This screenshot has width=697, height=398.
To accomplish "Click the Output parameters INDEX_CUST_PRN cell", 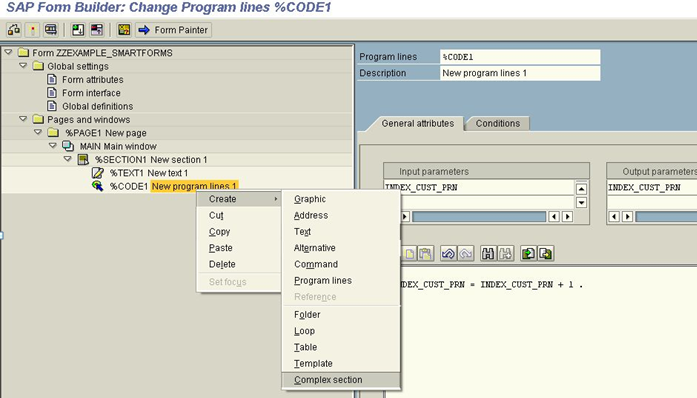I will tap(652, 187).
